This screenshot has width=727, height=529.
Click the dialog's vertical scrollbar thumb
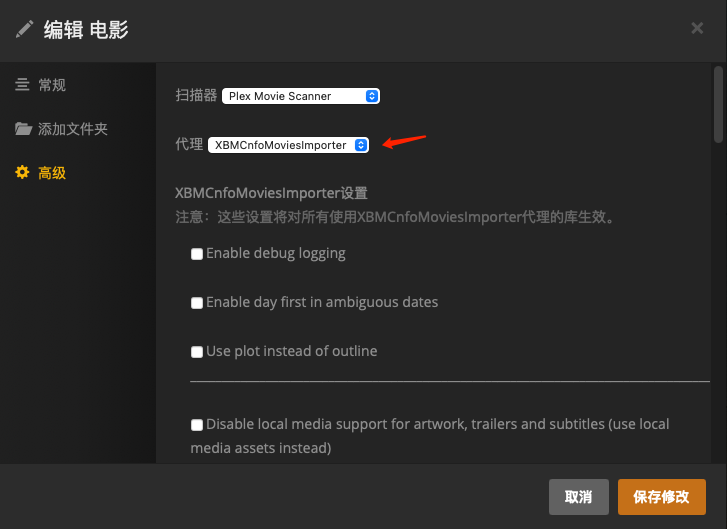tap(718, 104)
